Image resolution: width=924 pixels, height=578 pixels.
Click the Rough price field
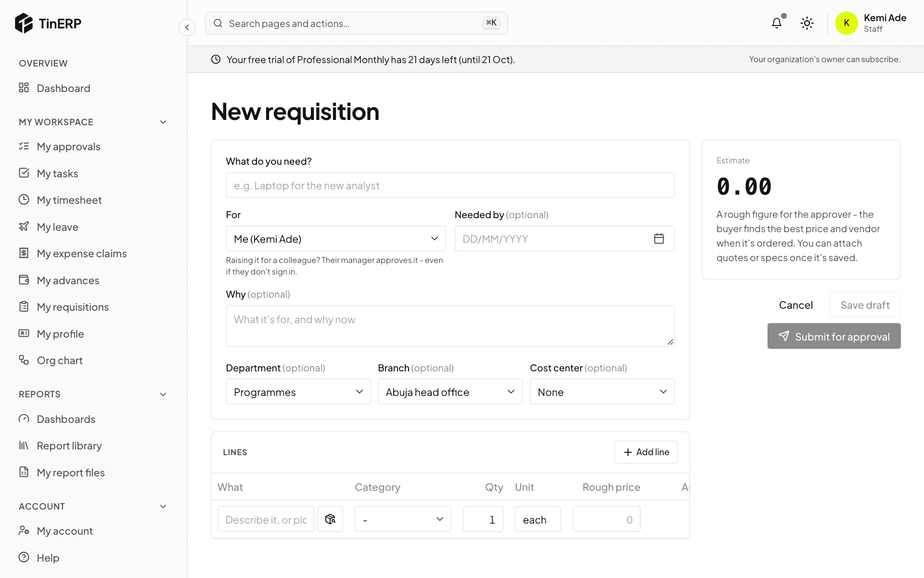(x=606, y=519)
